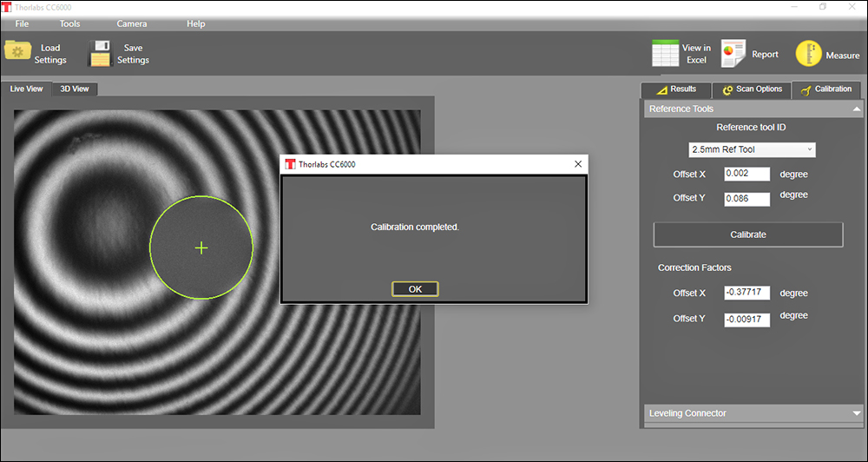The image size is (868, 462).
Task: Switch to the Results tab
Action: (675, 89)
